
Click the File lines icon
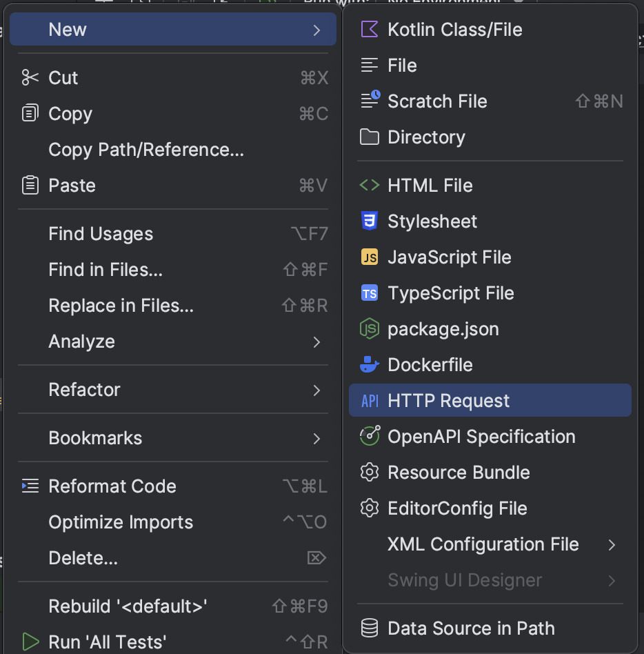point(370,66)
